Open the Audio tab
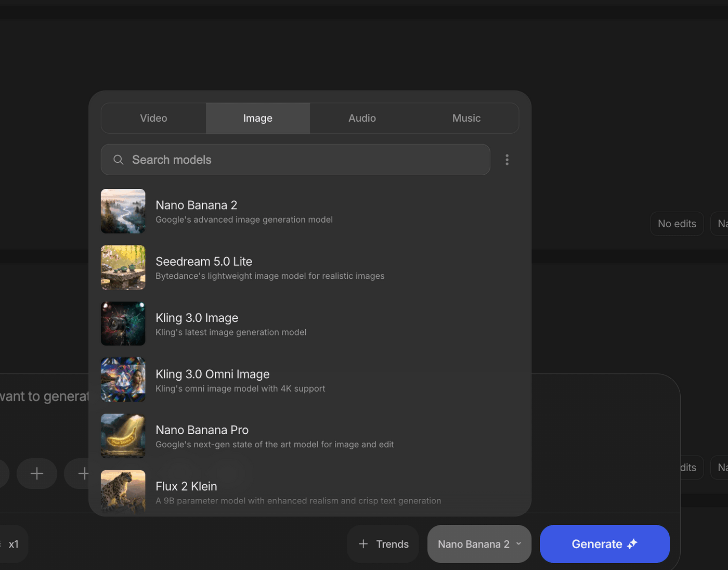This screenshot has width=728, height=570. pyautogui.click(x=362, y=118)
